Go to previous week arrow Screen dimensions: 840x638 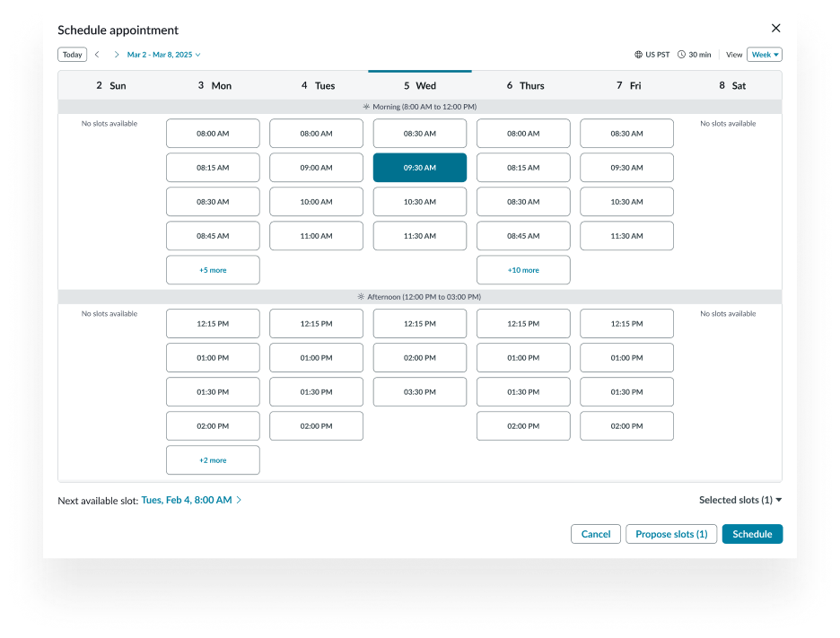[x=97, y=55]
